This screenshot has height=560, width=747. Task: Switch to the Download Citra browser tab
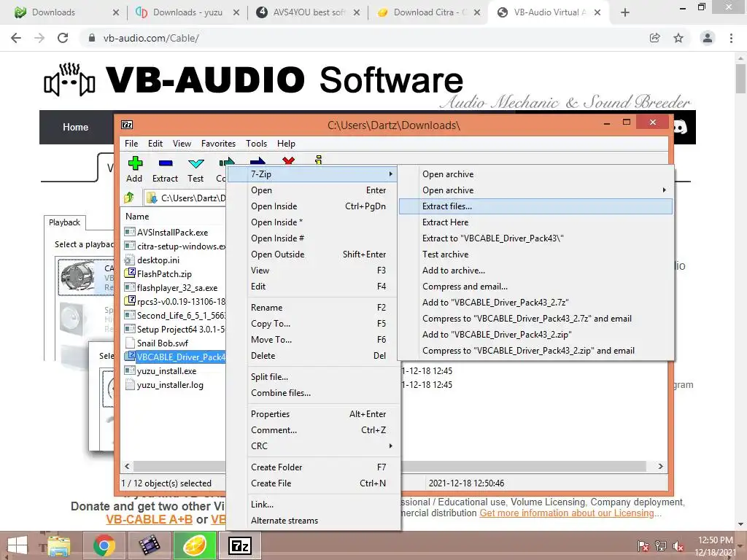(x=427, y=12)
